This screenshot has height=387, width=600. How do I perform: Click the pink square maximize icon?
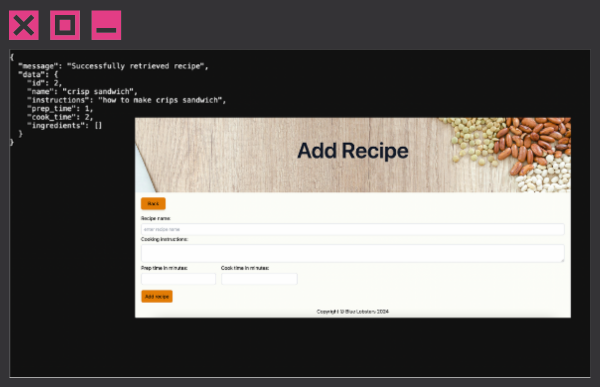tap(65, 25)
